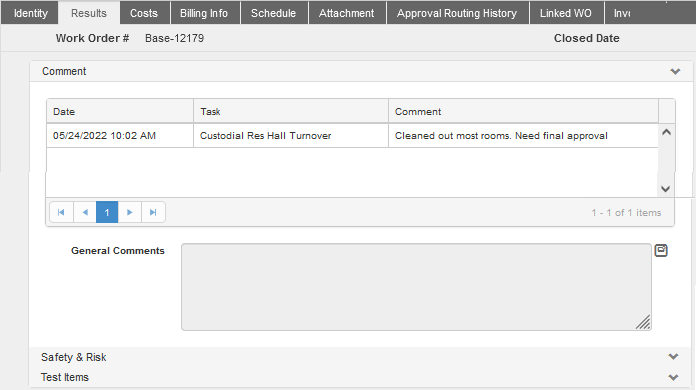Select the cell '05/24/2022 10:02 AM'
This screenshot has height=390, width=696.
[x=120, y=136]
